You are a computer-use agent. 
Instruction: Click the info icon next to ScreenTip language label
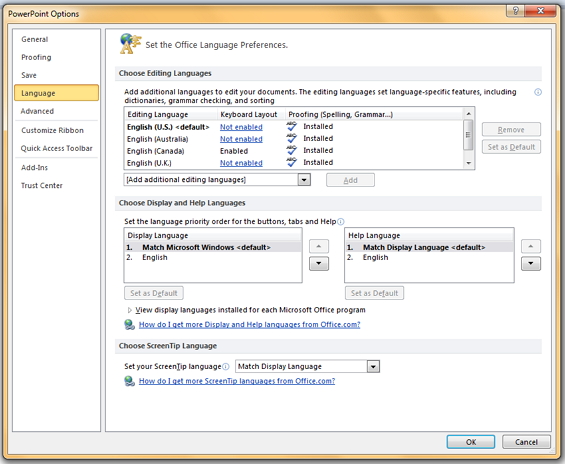click(x=226, y=367)
